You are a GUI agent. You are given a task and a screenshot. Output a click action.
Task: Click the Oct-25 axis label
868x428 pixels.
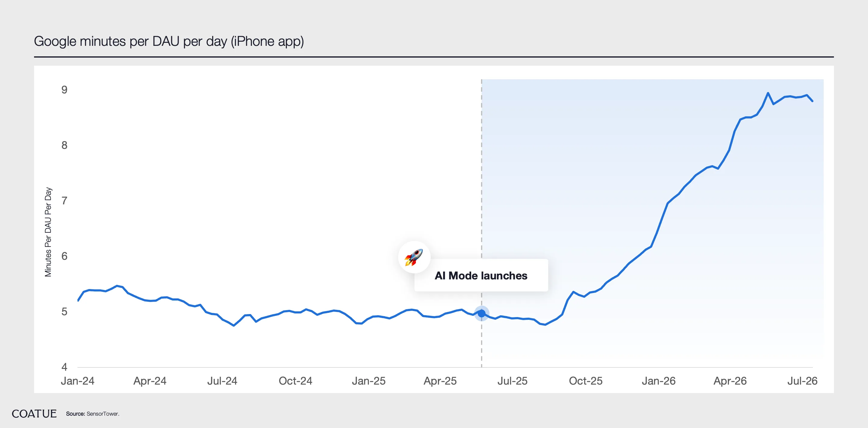tap(586, 381)
